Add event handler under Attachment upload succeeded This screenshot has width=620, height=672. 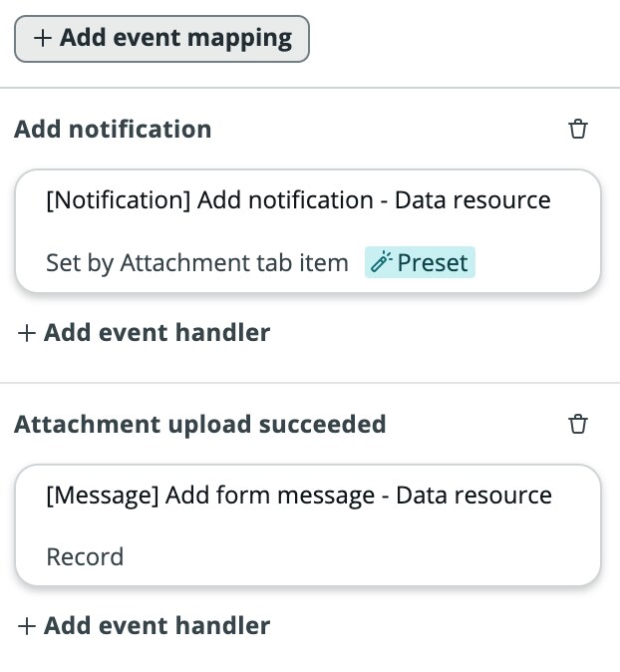pyautogui.click(x=144, y=626)
